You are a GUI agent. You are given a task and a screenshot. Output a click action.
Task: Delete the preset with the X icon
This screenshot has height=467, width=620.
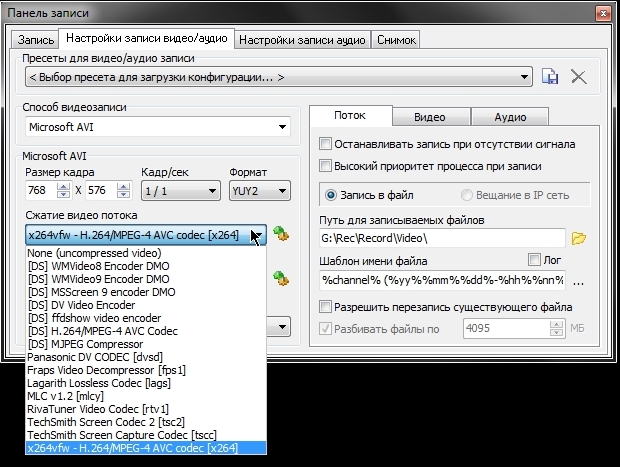point(578,77)
